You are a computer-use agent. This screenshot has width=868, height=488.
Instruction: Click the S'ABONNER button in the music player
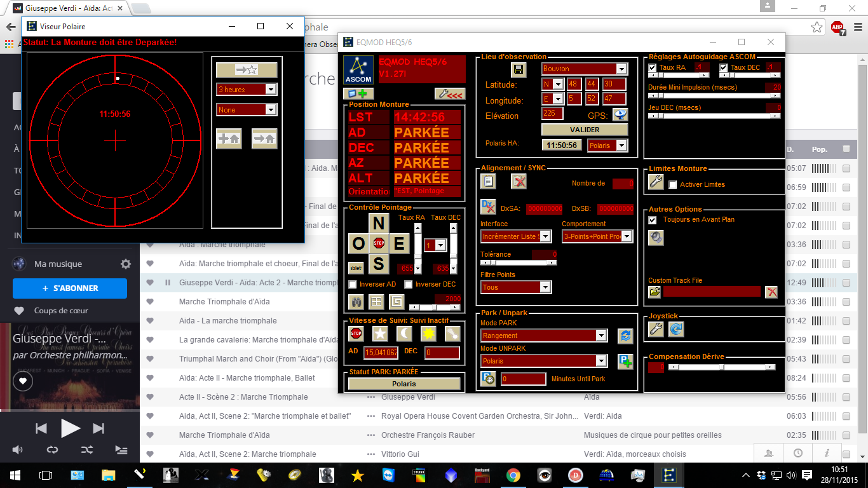(70, 288)
